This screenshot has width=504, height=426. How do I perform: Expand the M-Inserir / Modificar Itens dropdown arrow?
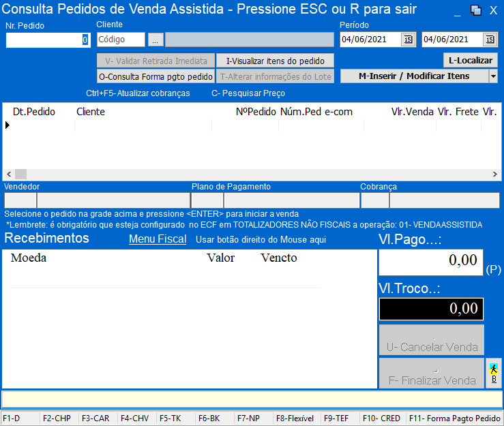tap(493, 76)
